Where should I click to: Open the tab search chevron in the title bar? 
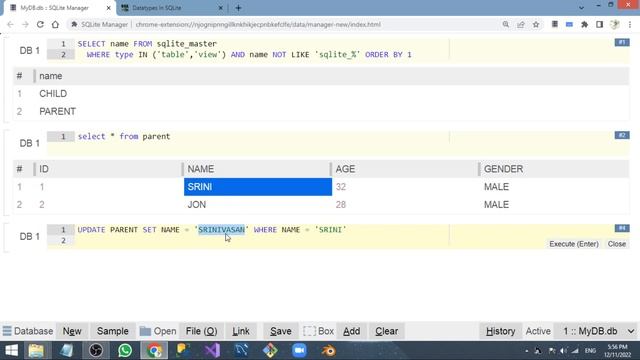pos(581,8)
